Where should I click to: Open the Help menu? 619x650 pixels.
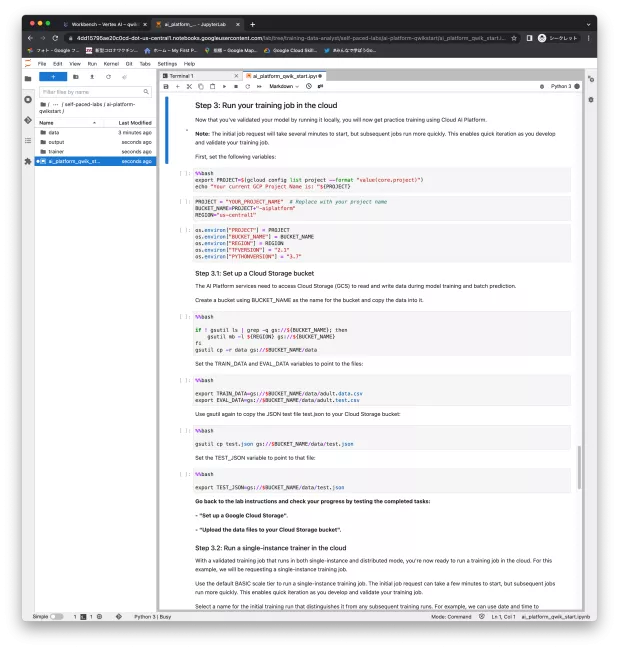[189, 64]
